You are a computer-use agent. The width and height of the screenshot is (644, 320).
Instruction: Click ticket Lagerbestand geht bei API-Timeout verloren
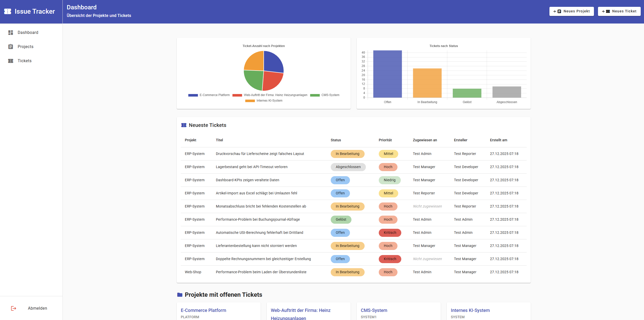click(x=252, y=167)
